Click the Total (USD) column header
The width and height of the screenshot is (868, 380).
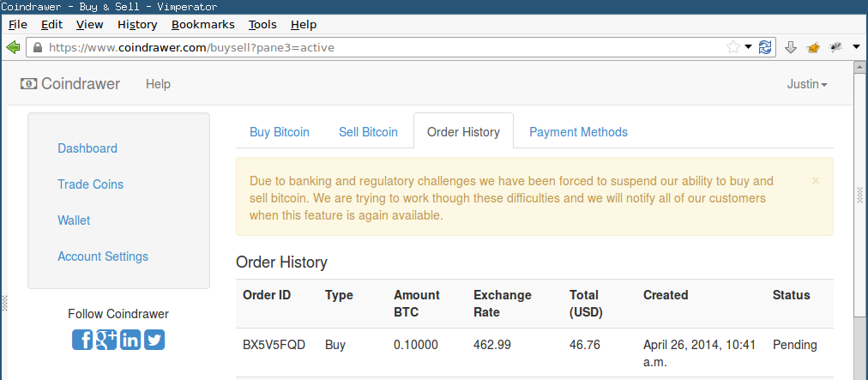586,304
